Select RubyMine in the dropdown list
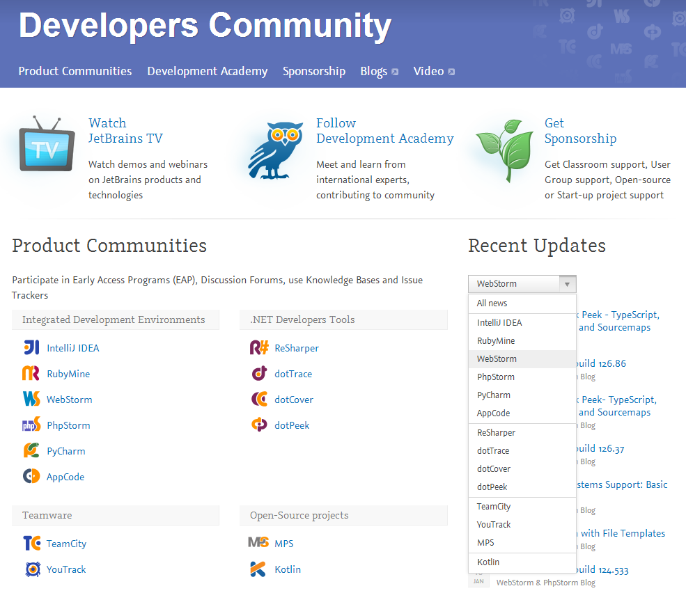The height and width of the screenshot is (616, 686). point(522,340)
